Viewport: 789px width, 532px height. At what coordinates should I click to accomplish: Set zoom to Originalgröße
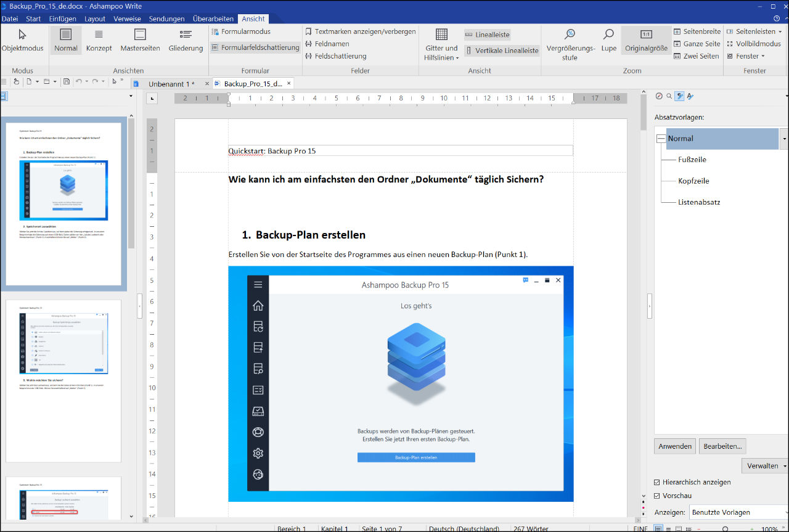pyautogui.click(x=646, y=41)
